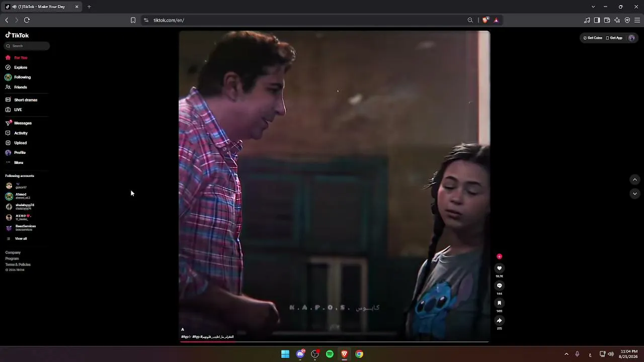The image size is (644, 362).
Task: Open the browser main menu
Action: tap(637, 20)
